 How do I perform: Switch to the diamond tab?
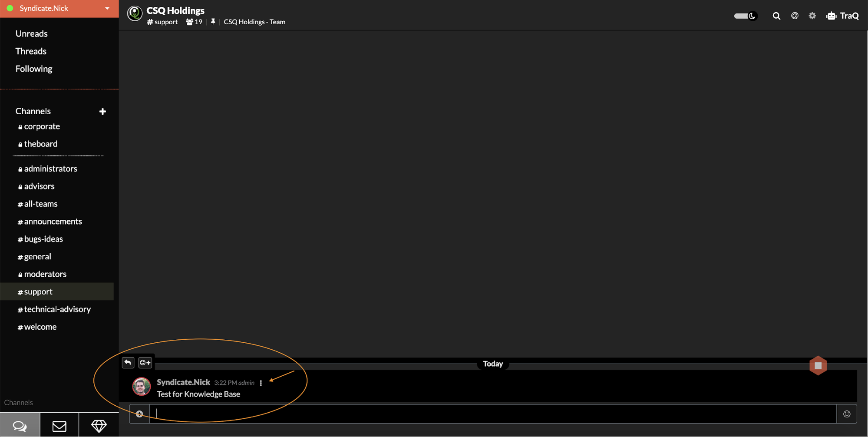click(x=99, y=426)
